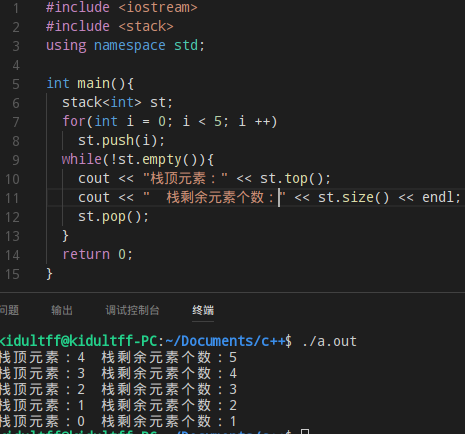Click line number 1 in the gutter
Screen dimensions: 465x434
coord(16,8)
